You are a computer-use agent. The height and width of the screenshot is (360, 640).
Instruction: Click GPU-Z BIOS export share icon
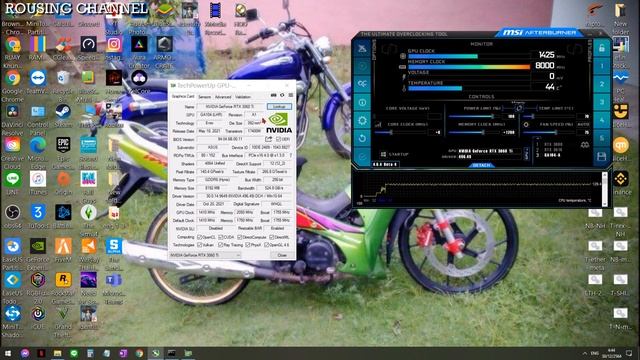pos(268,139)
